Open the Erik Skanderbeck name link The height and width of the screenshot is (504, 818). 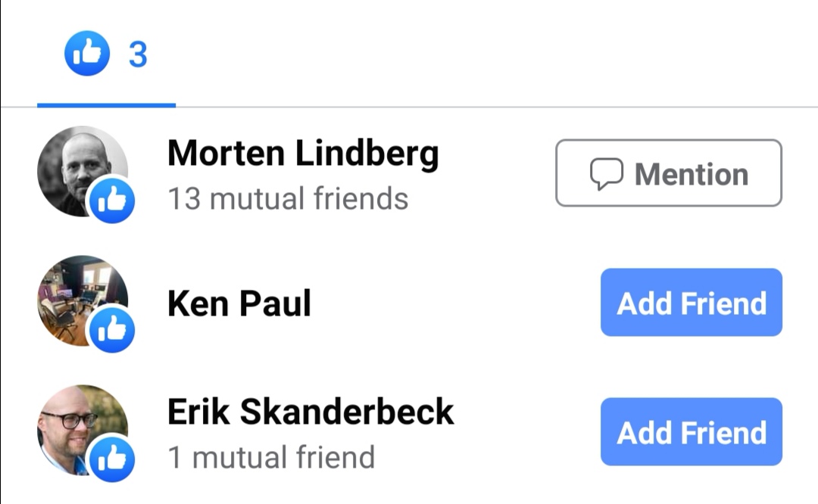tap(311, 412)
